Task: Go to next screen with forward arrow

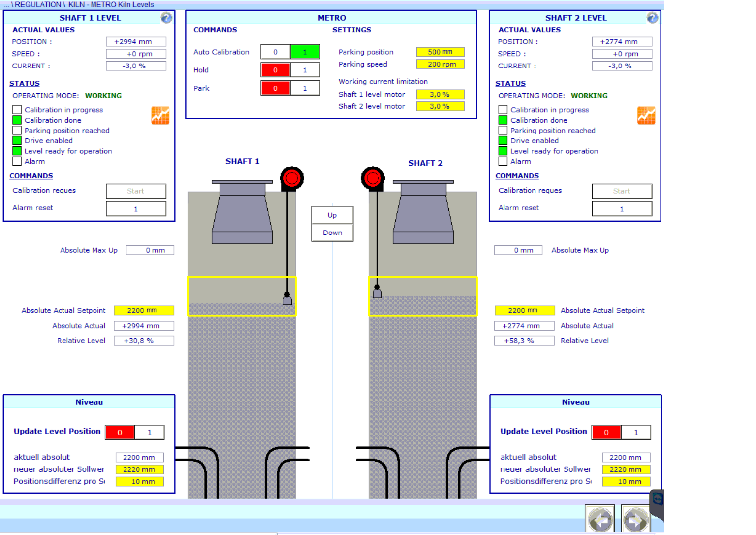Action: (x=635, y=519)
